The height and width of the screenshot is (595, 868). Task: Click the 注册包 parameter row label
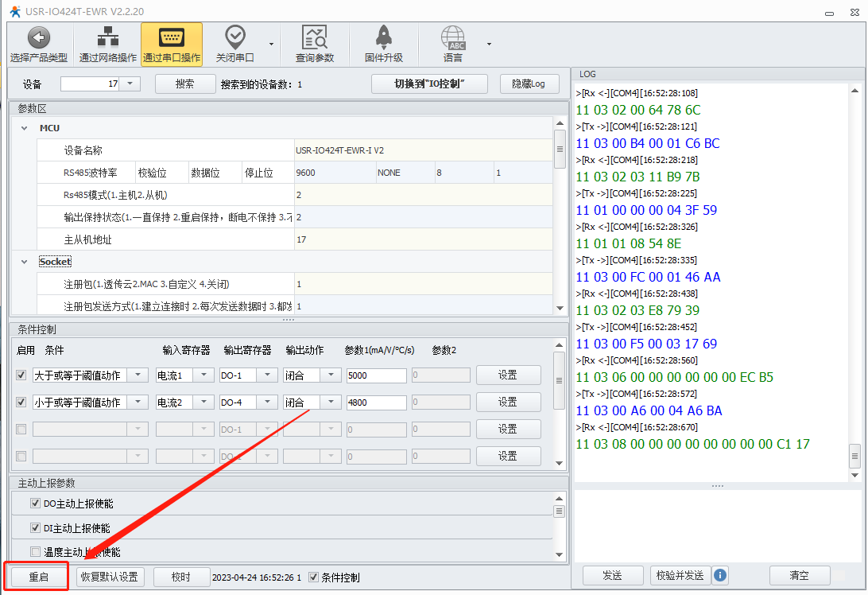[x=146, y=284]
